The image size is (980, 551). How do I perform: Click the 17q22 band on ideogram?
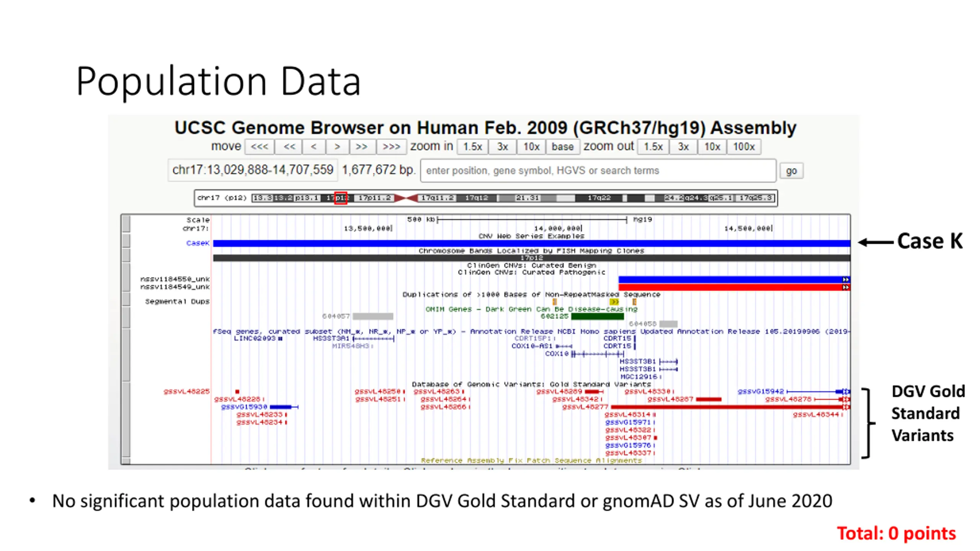[x=599, y=198]
